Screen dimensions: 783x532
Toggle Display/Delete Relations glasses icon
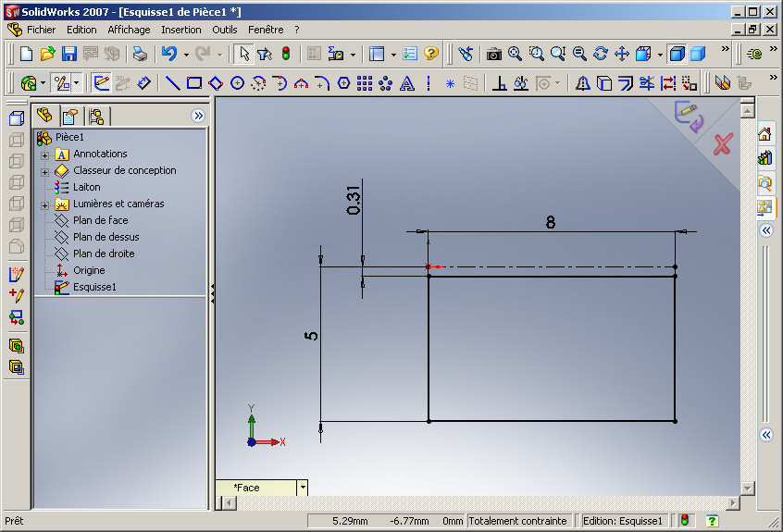coord(521,83)
